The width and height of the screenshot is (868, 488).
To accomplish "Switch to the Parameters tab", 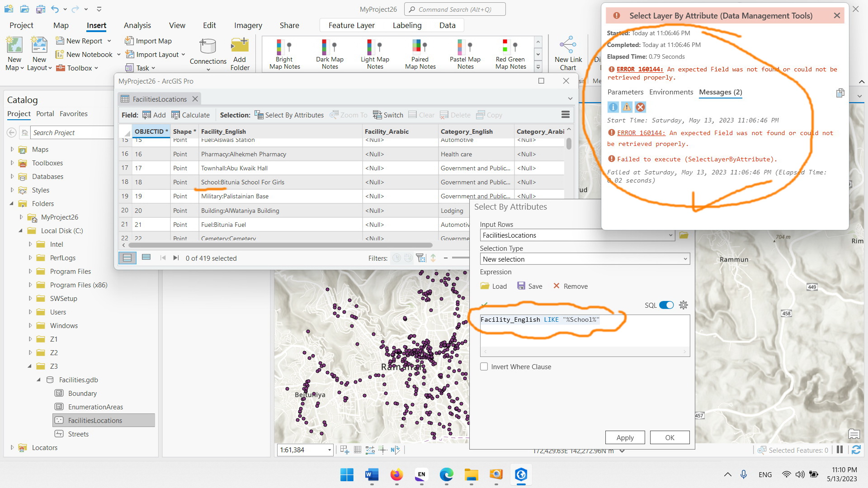I will (626, 92).
